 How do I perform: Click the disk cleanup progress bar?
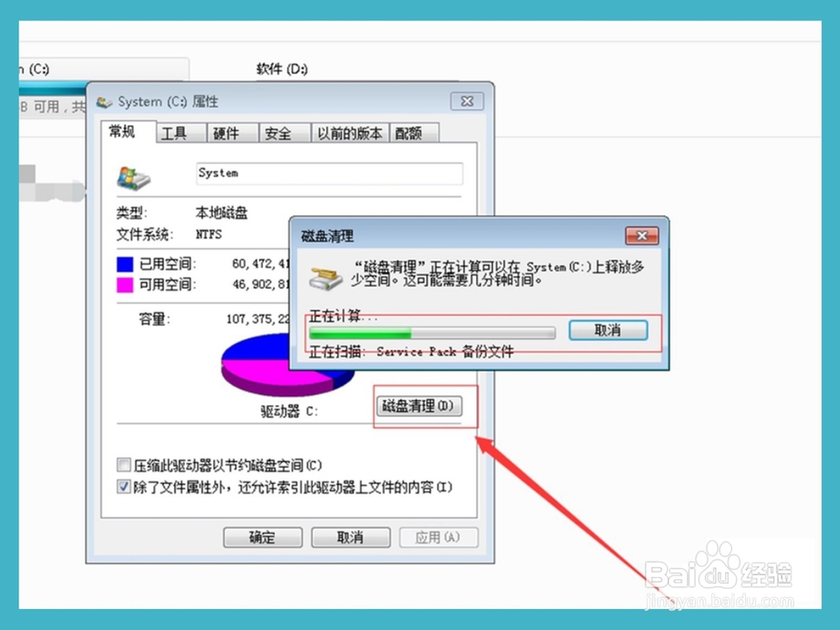tap(433, 332)
